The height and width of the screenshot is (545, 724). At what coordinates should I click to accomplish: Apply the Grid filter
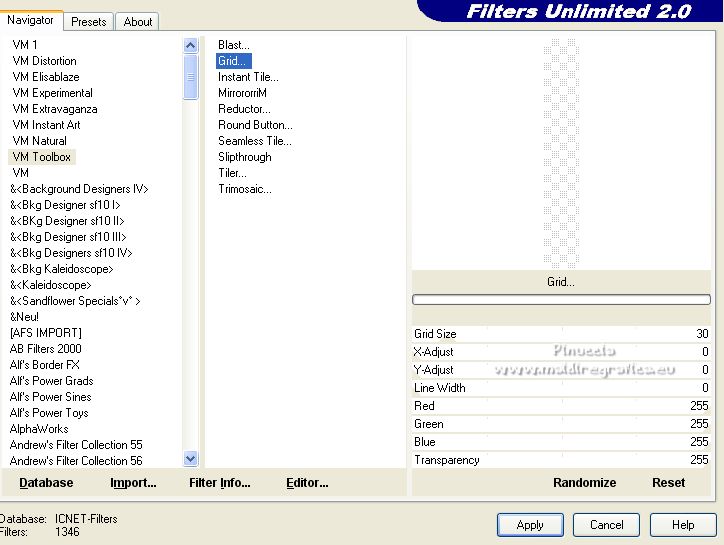(530, 525)
